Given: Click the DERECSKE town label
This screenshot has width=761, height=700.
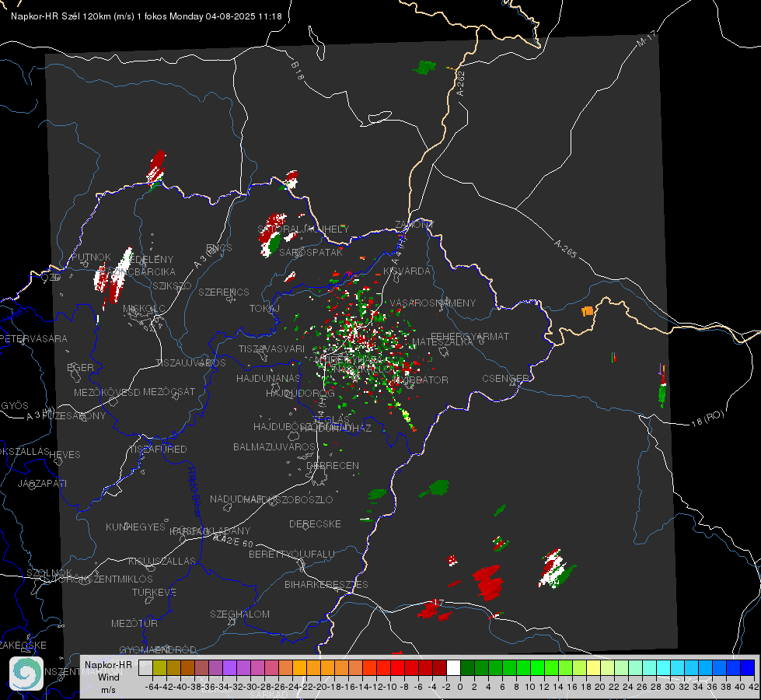Looking at the screenshot, I should [x=315, y=523].
